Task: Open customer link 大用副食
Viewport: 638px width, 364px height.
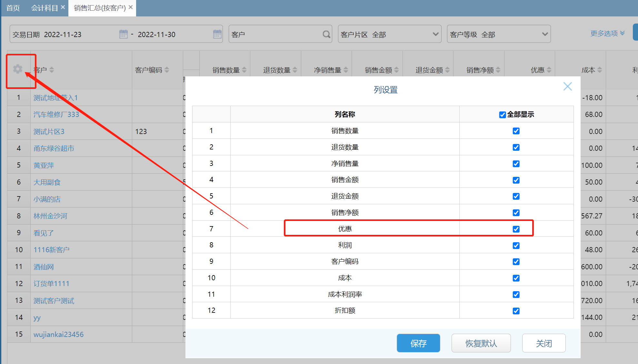Action: [47, 182]
